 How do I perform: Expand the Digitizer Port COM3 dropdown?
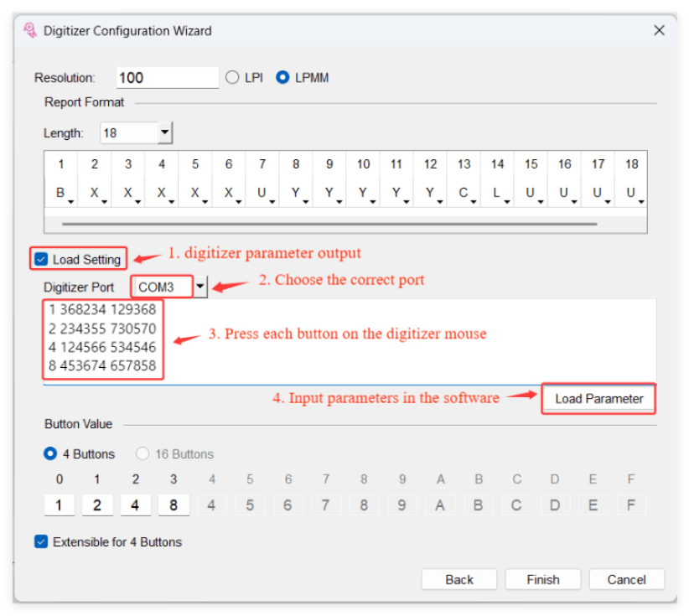200,287
